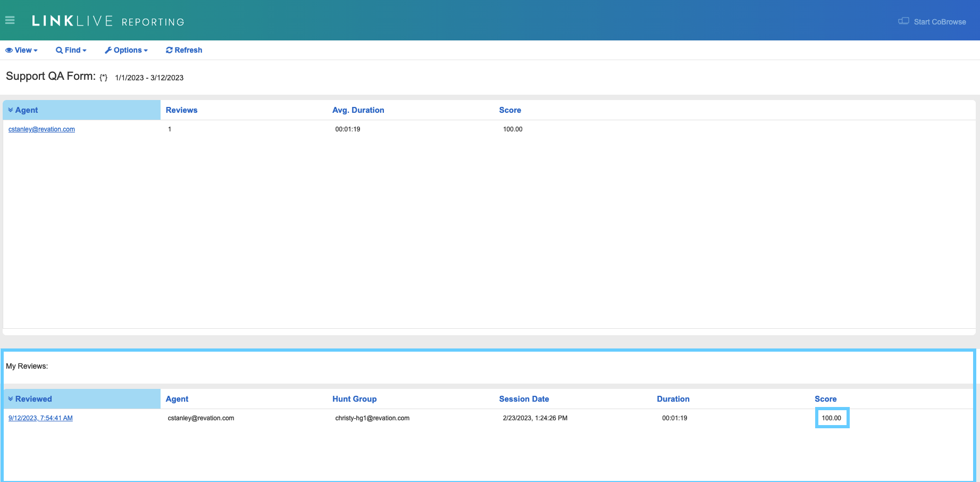Sort by Reviews column header
Image resolution: width=980 pixels, height=482 pixels.
(181, 110)
